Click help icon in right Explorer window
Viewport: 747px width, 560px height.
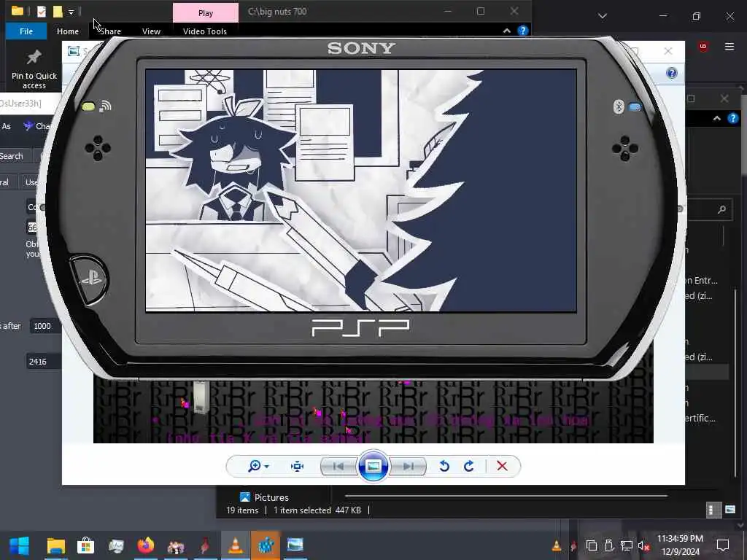point(732,118)
